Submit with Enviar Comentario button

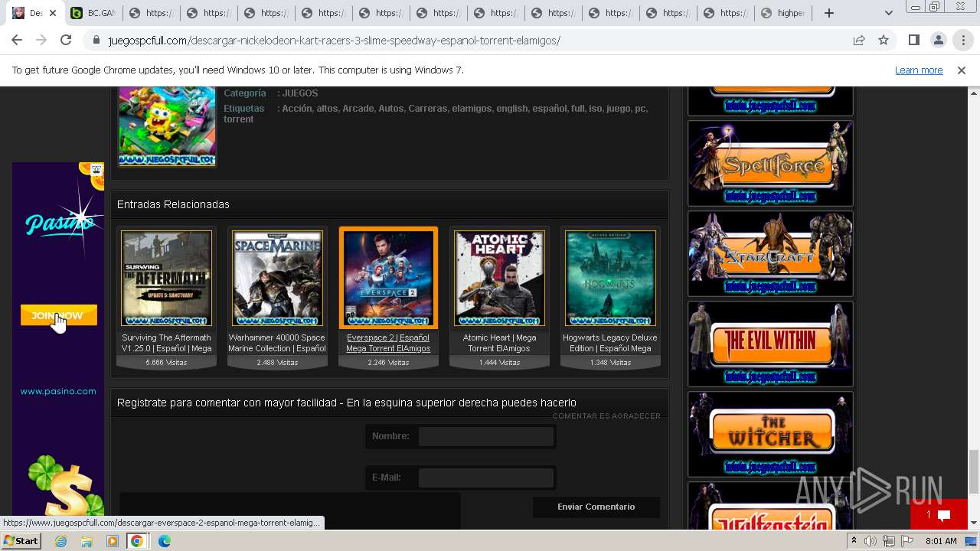tap(596, 507)
